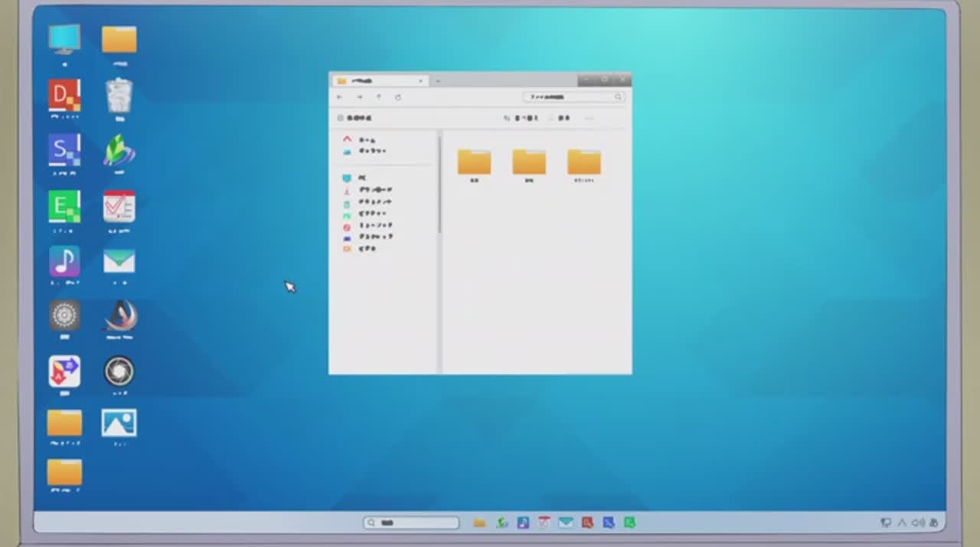This screenshot has height=547, width=980.
Task: Click the sort button in explorer command bar
Action: [521, 119]
